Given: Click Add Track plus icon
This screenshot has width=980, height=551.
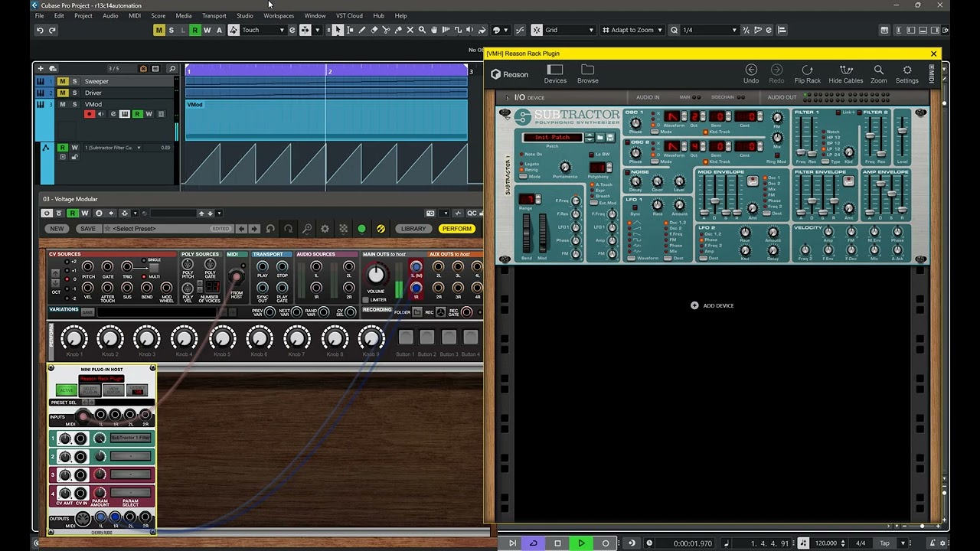Looking at the screenshot, I should (41, 68).
